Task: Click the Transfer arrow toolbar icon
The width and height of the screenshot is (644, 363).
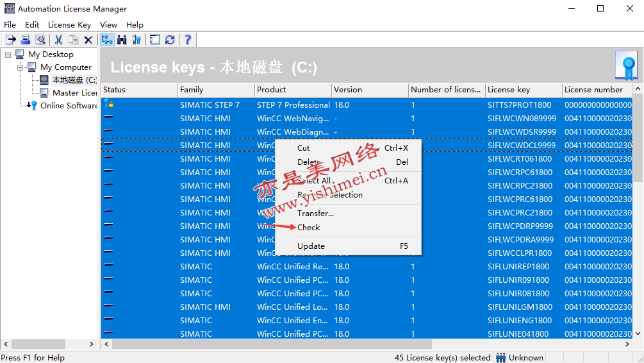Action: [x=11, y=40]
